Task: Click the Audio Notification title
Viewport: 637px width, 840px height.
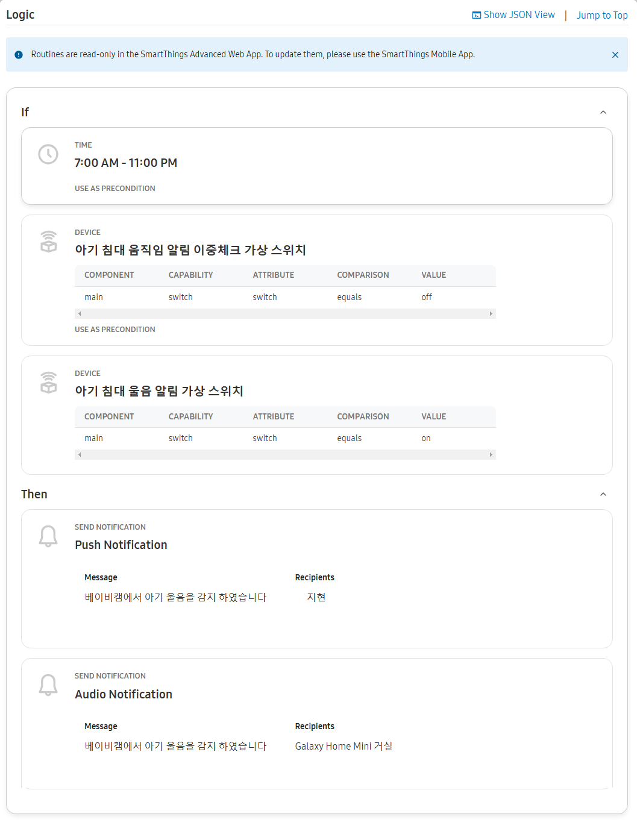Action: (124, 694)
